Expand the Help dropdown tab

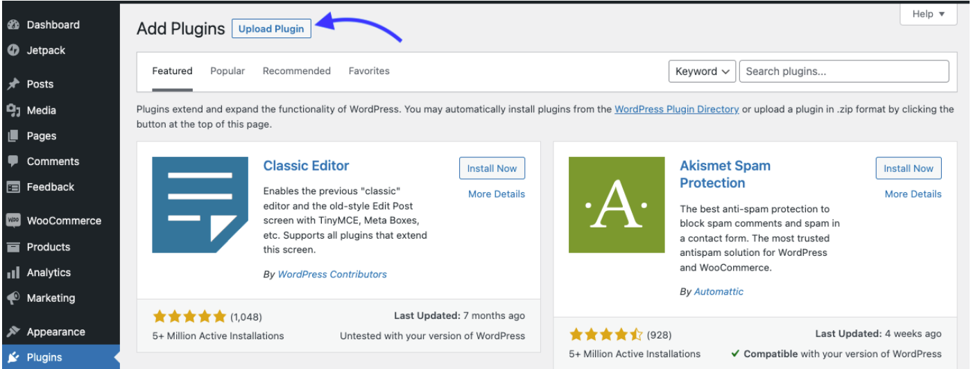(x=929, y=14)
